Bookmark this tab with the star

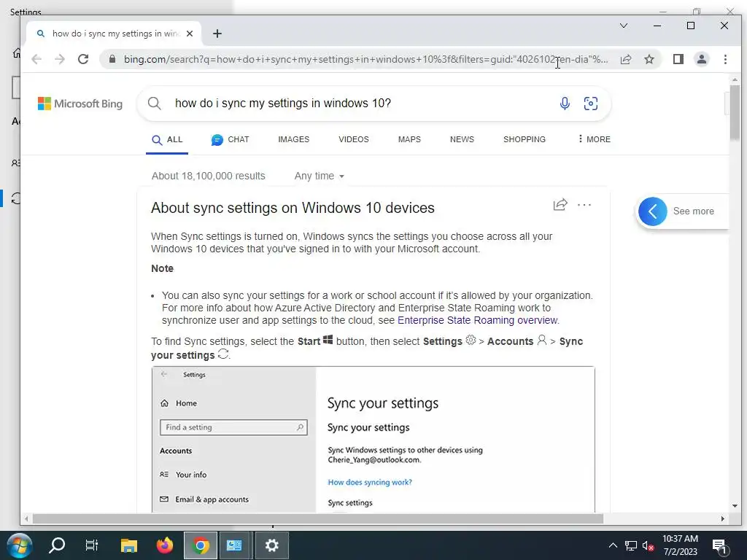coord(649,59)
